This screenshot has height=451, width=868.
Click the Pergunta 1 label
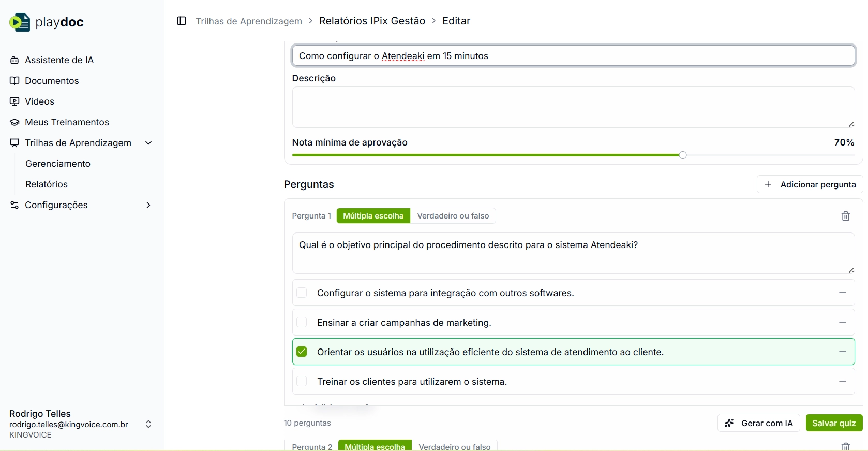click(311, 216)
